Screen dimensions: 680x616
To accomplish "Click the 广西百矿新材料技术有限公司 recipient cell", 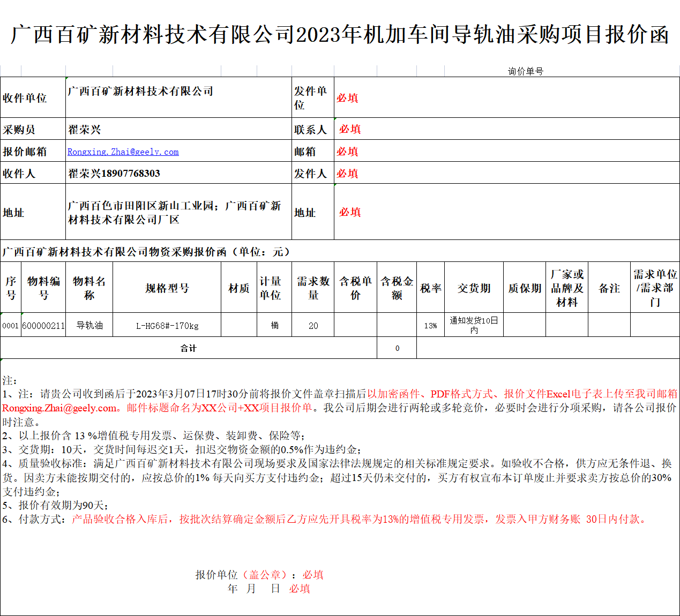I will [179, 97].
